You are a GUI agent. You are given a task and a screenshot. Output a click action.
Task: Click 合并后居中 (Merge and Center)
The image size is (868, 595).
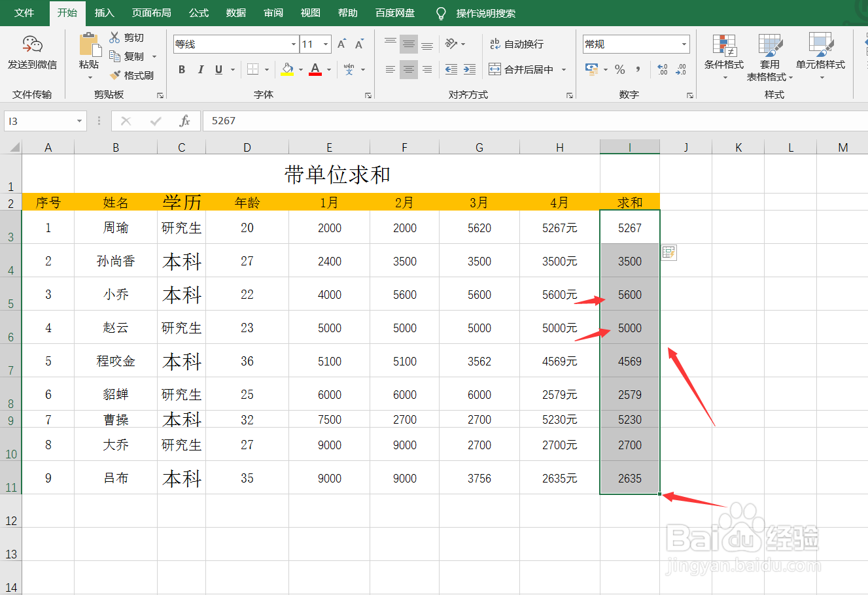click(x=523, y=69)
